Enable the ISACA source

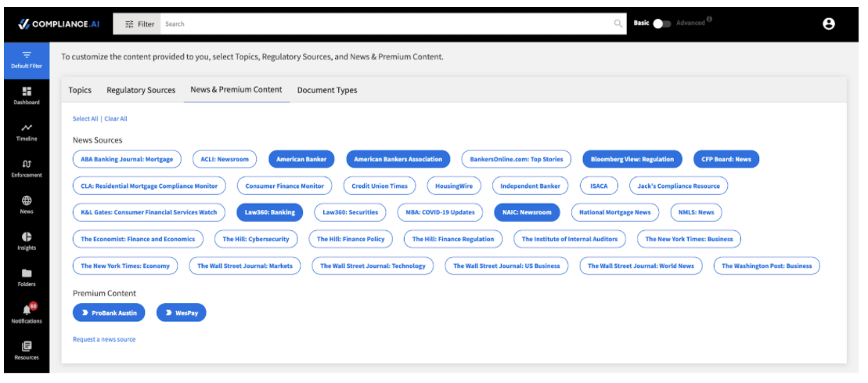coord(599,186)
